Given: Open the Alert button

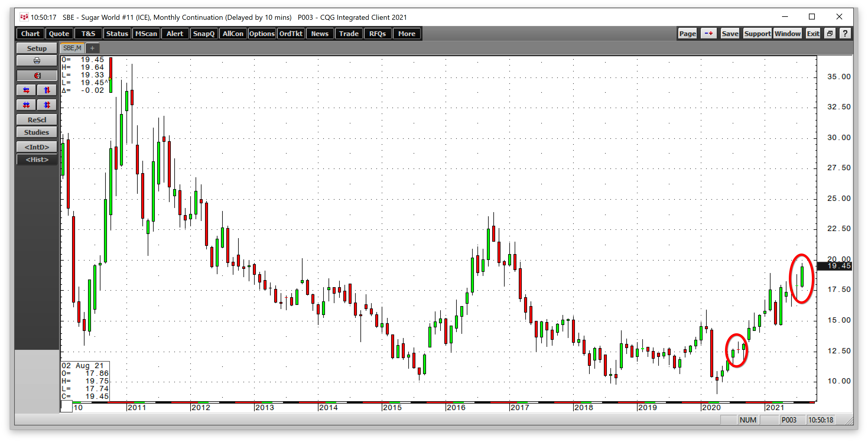Looking at the screenshot, I should (175, 34).
